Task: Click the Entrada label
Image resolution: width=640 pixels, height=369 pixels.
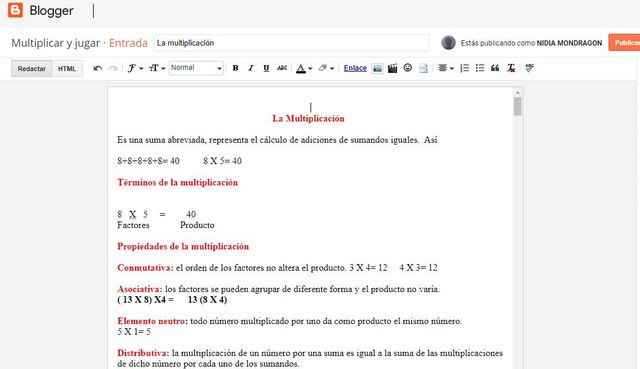Action: (128, 43)
